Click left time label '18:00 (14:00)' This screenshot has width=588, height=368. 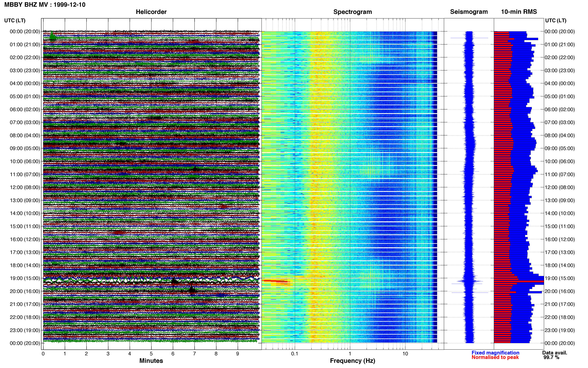(x=25, y=265)
